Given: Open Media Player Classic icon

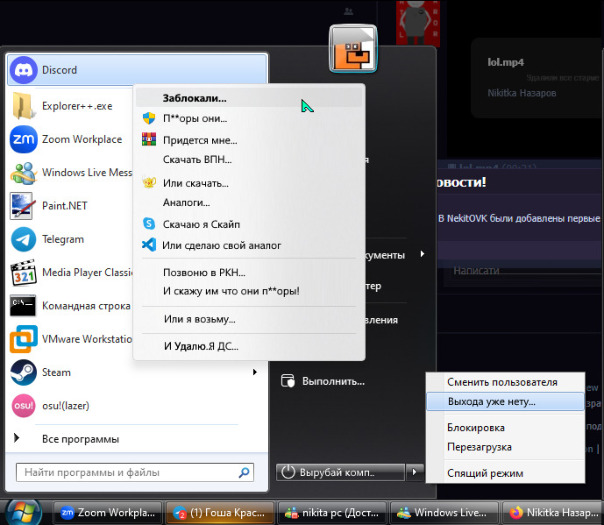Looking at the screenshot, I should click(23, 272).
